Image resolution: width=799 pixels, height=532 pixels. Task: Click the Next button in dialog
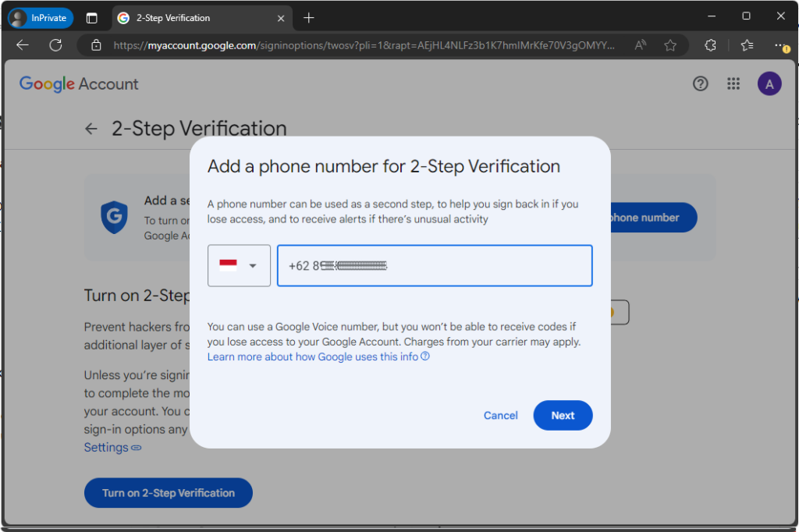pos(563,416)
